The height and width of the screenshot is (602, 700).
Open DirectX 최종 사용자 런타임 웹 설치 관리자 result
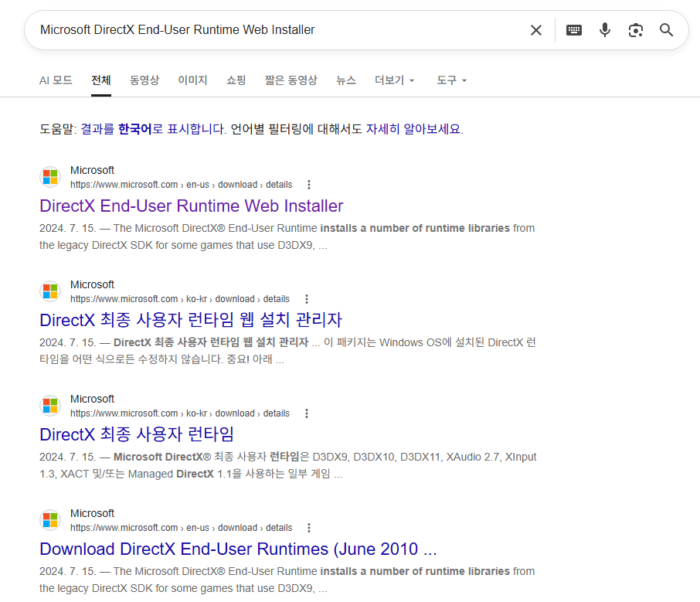point(191,320)
